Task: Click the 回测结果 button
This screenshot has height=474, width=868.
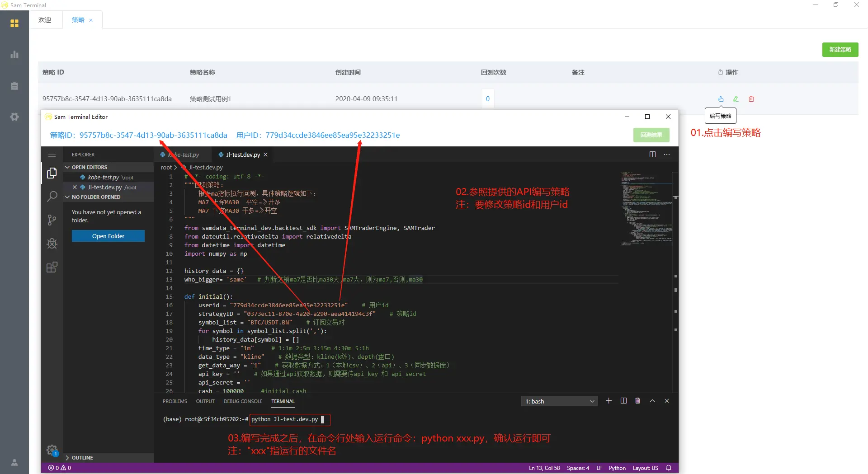Action: coord(651,135)
